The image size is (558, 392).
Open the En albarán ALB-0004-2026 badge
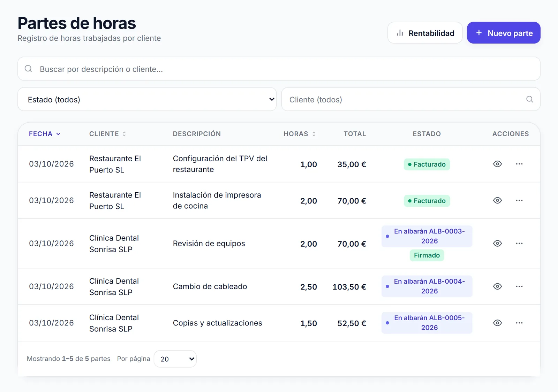pyautogui.click(x=427, y=286)
